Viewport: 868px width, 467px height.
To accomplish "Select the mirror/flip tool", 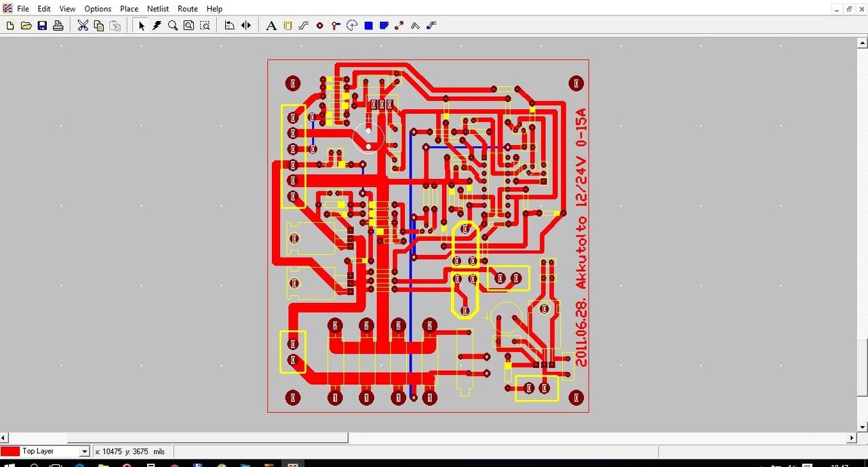I will coord(246,26).
